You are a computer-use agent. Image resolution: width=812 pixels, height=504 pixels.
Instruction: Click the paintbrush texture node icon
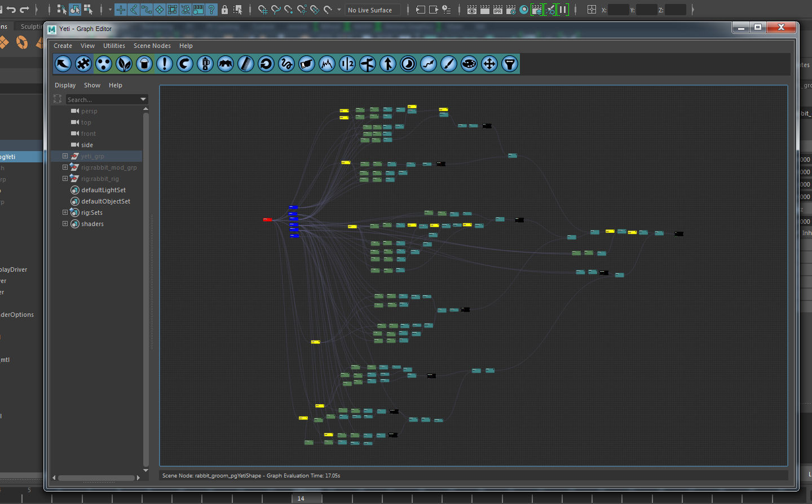(x=449, y=64)
